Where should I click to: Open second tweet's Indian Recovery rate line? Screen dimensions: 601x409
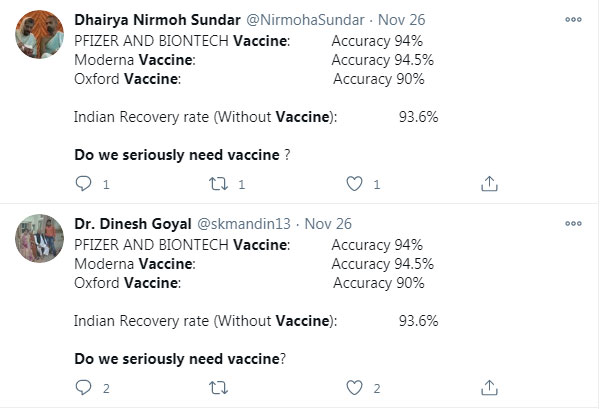(x=205, y=321)
